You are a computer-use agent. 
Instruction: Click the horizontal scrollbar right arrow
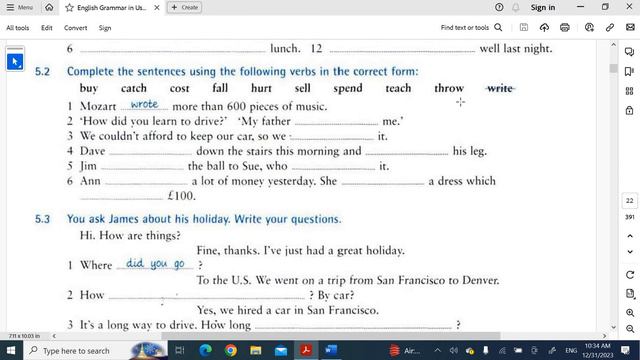coord(604,336)
